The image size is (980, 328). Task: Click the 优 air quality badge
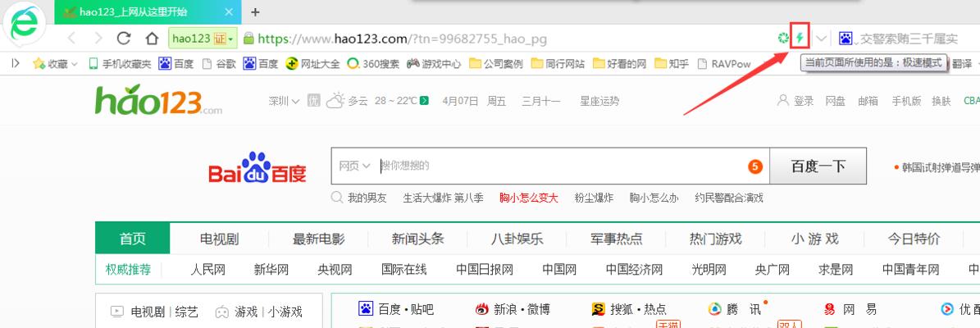pyautogui.click(x=314, y=101)
